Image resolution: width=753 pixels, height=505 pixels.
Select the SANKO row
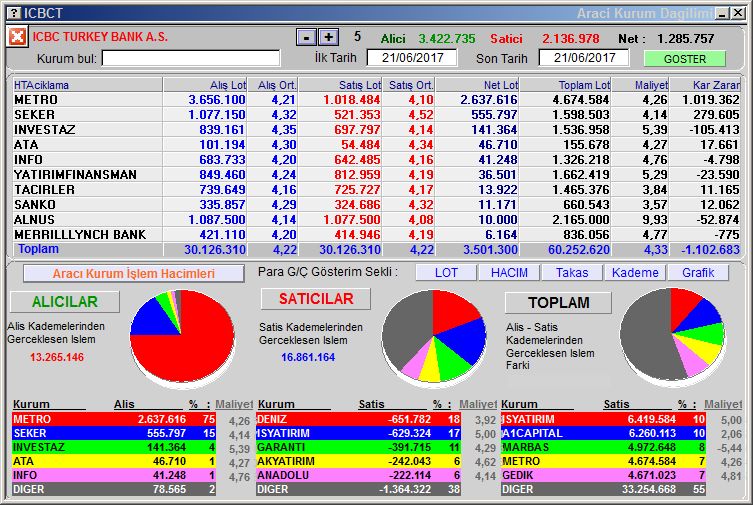376,204
